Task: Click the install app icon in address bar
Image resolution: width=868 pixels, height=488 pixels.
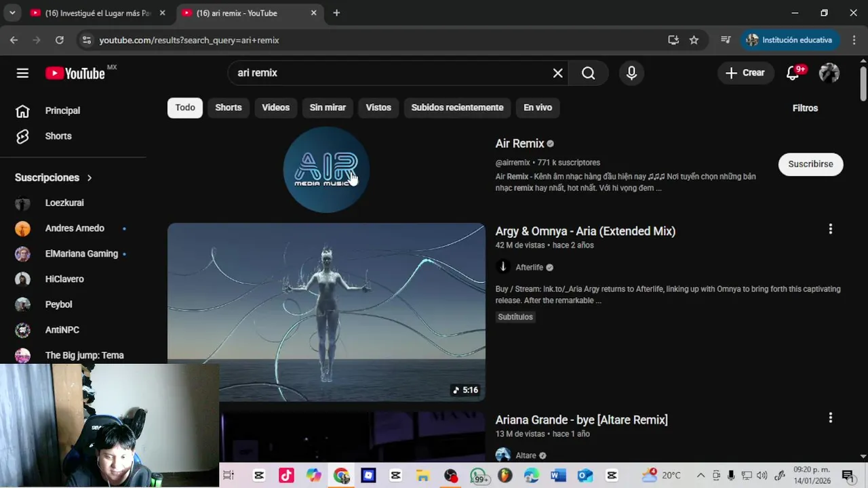Action: [x=673, y=40]
